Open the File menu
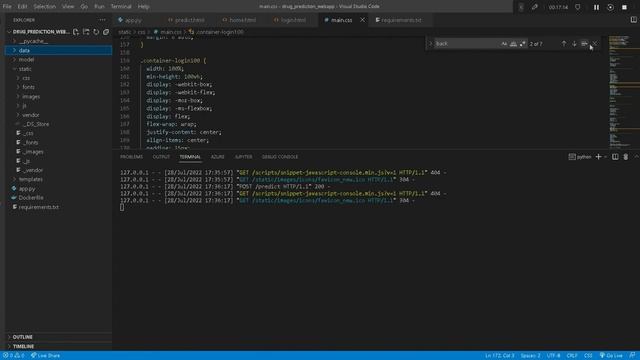640x360 pixels. tap(7, 7)
